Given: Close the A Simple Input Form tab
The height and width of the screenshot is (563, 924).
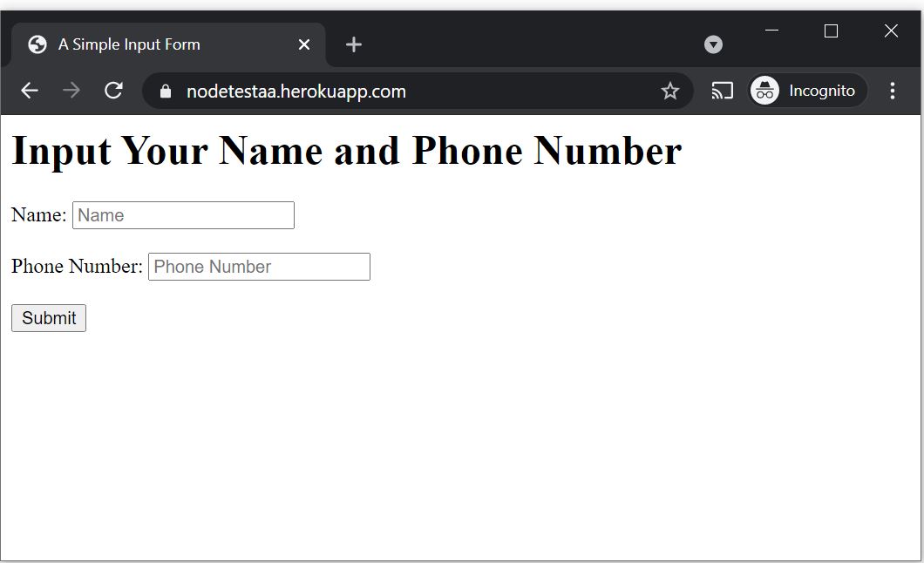Looking at the screenshot, I should [x=304, y=44].
